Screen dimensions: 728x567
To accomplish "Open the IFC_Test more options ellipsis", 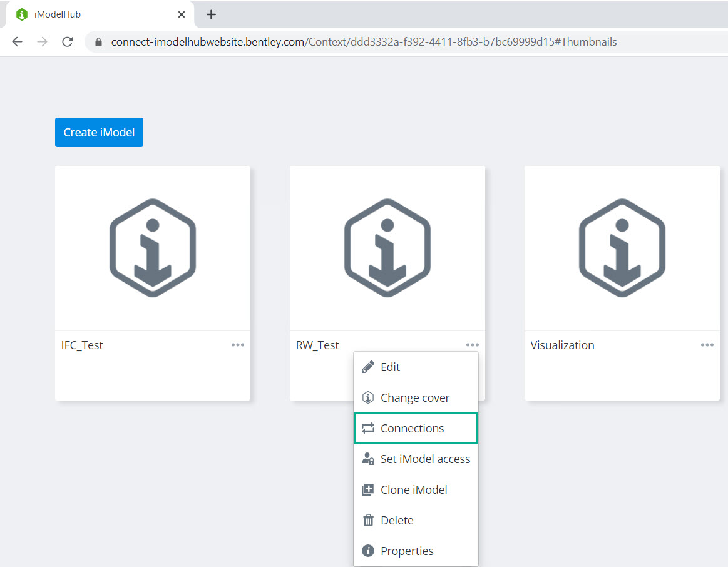I will point(238,345).
